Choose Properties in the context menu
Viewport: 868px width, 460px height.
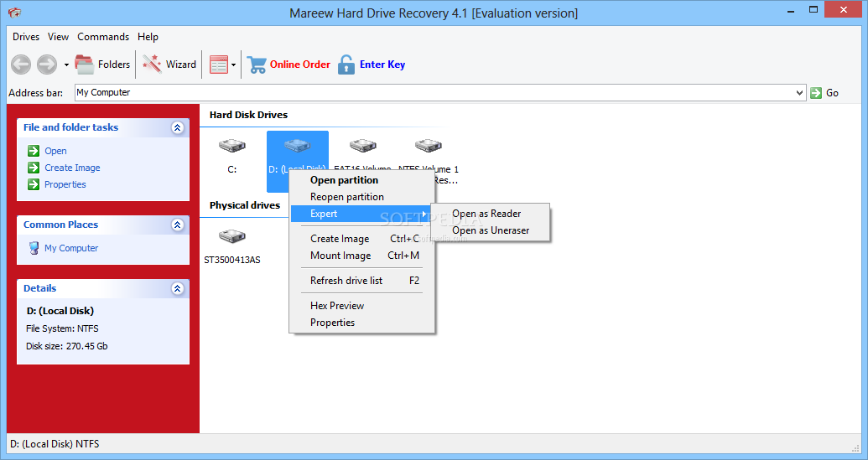pos(362,323)
